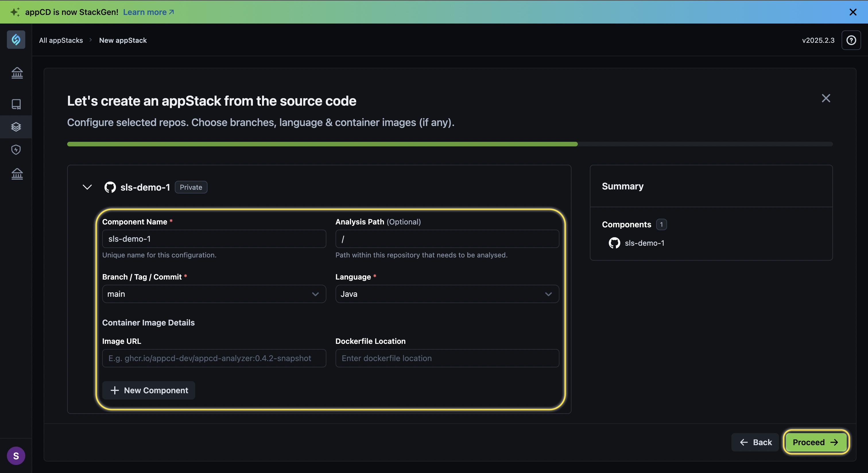Click the Private badge
This screenshot has width=868, height=473.
click(x=191, y=187)
